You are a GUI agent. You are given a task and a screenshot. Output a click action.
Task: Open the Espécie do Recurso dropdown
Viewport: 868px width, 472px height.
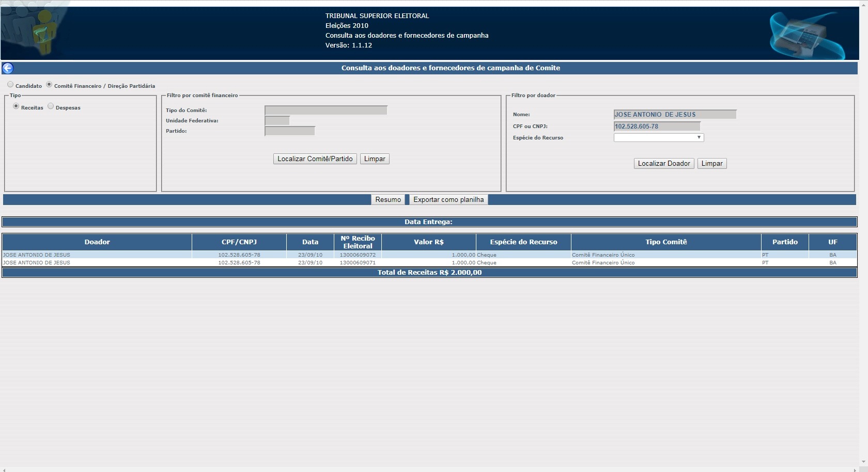coord(658,137)
